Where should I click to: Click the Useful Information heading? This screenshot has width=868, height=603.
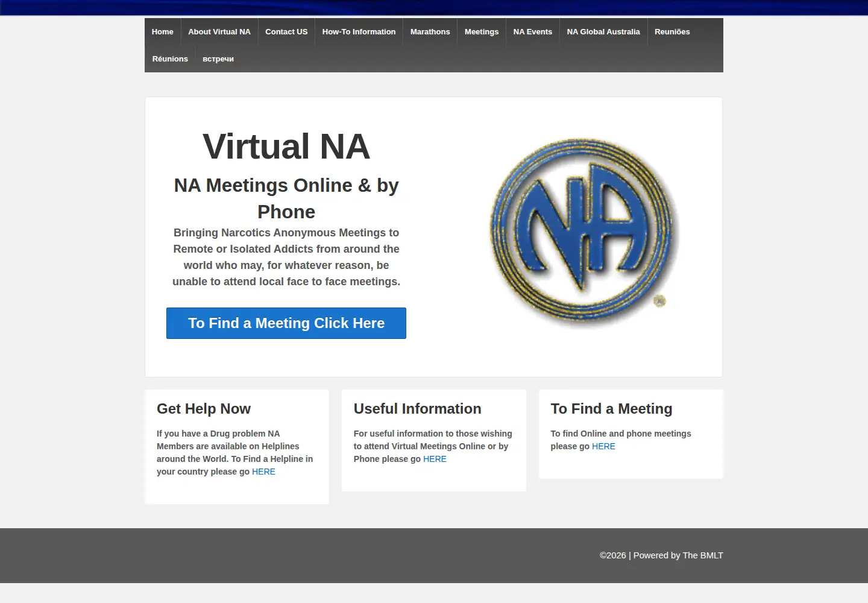click(x=418, y=409)
